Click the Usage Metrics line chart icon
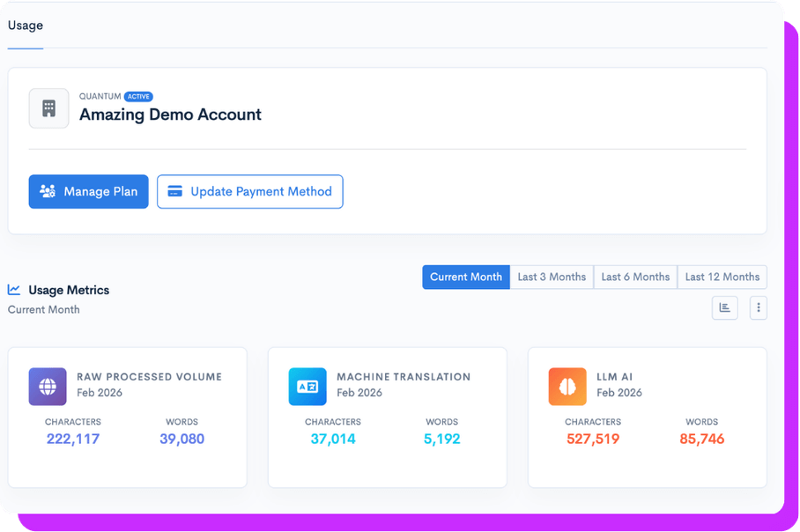Viewport: 800px width, 532px height. pos(13,290)
